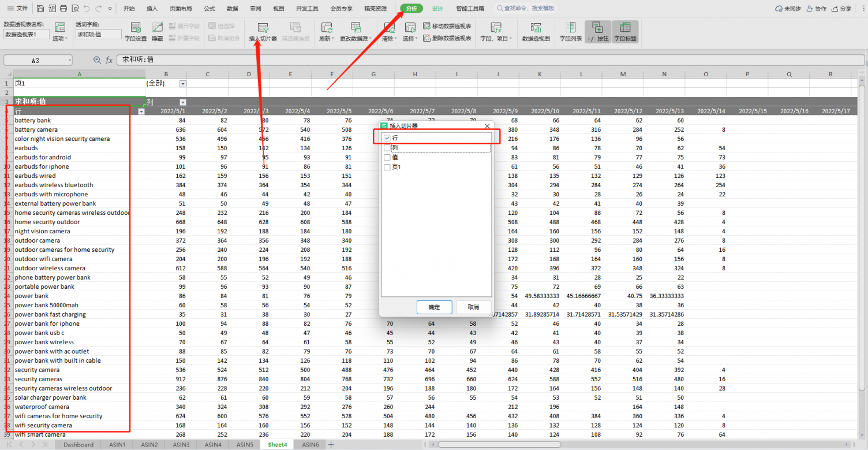This screenshot has width=868, height=450.
Task: Check the 值 checkbox in slicer dialog
Action: 387,157
